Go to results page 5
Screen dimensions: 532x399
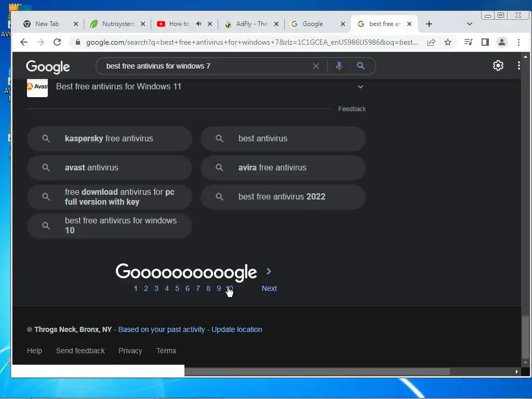177,288
